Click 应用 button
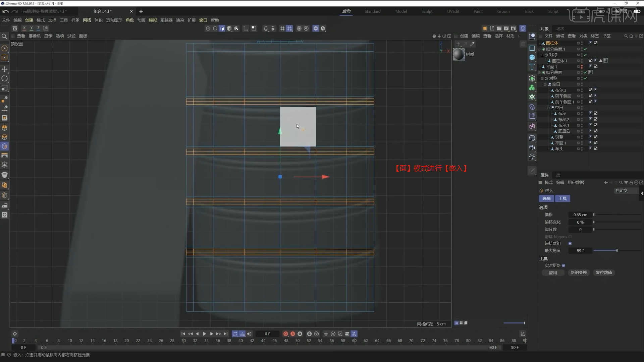Screen dimensions: 644x362 [x=553, y=273]
